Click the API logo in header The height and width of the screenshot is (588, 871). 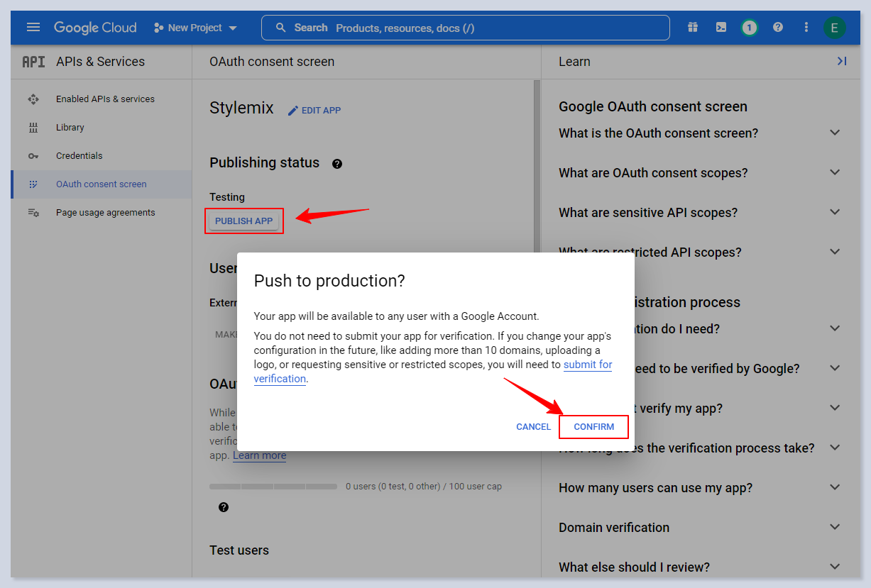33,62
